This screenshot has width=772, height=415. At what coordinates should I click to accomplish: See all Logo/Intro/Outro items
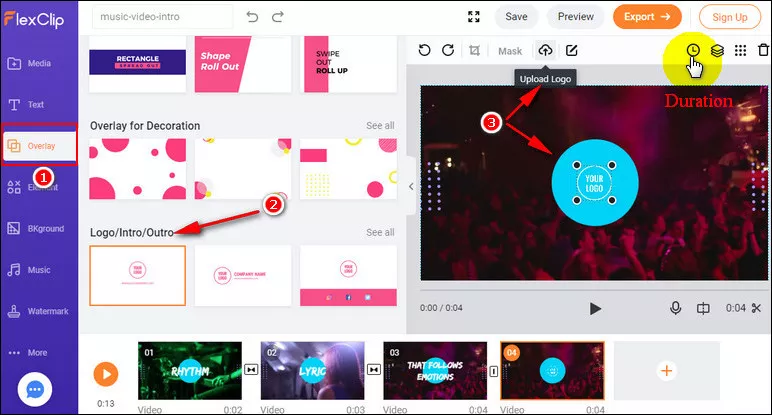tap(380, 232)
